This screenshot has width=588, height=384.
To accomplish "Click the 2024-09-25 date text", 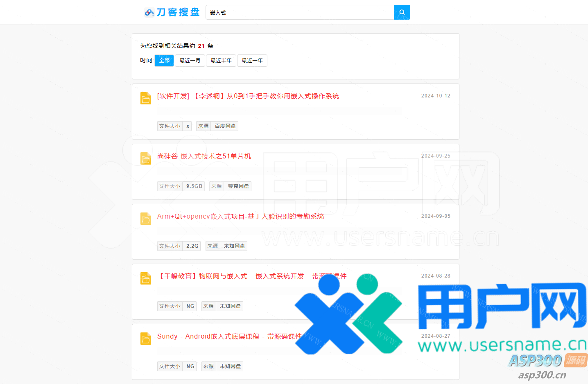I will click(436, 156).
